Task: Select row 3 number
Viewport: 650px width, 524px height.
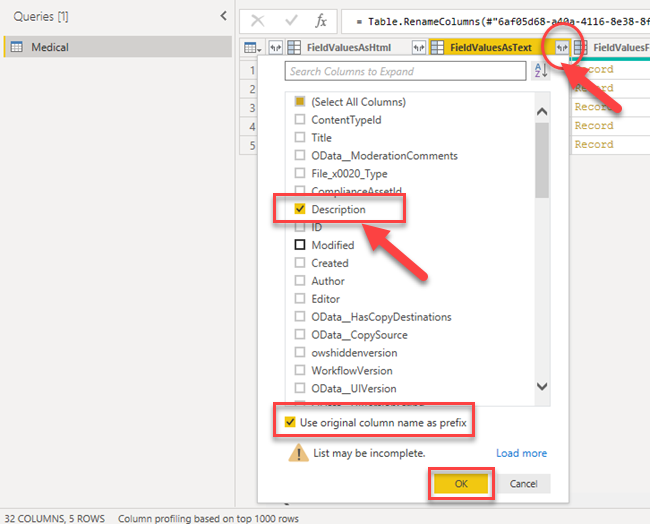Action: pos(252,108)
